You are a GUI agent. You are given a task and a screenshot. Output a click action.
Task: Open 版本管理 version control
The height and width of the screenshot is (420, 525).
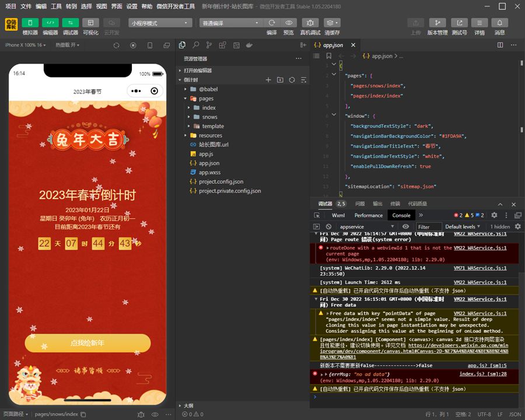click(x=437, y=23)
